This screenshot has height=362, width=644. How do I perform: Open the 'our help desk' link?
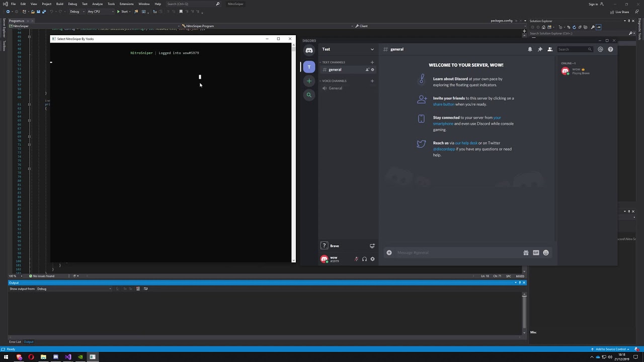(x=466, y=143)
